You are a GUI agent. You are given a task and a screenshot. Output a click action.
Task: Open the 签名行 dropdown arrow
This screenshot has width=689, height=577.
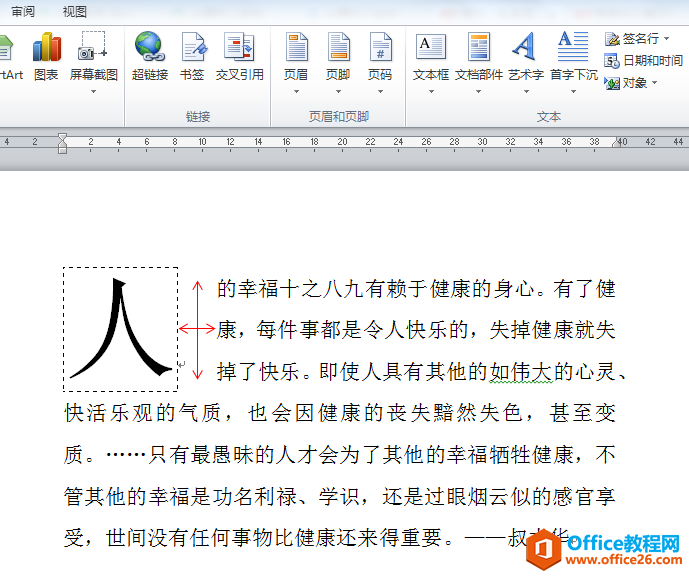(x=667, y=39)
